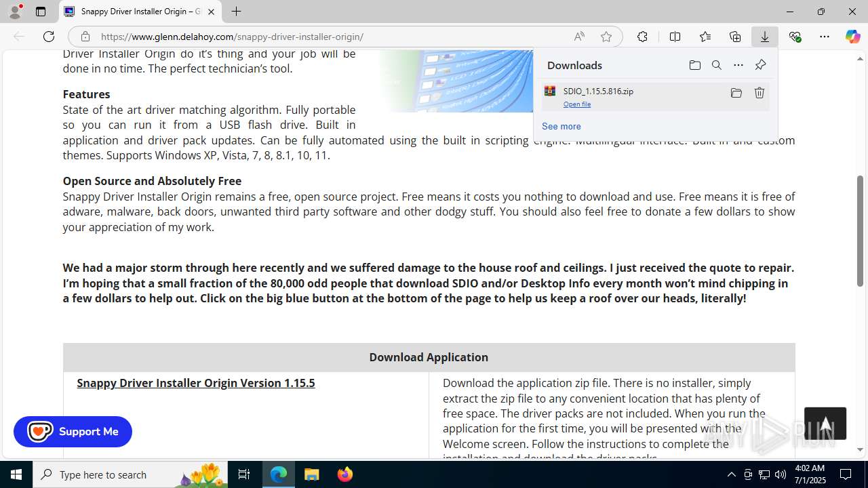868x488 pixels.
Task: Show hidden system tray icons
Action: click(x=731, y=474)
